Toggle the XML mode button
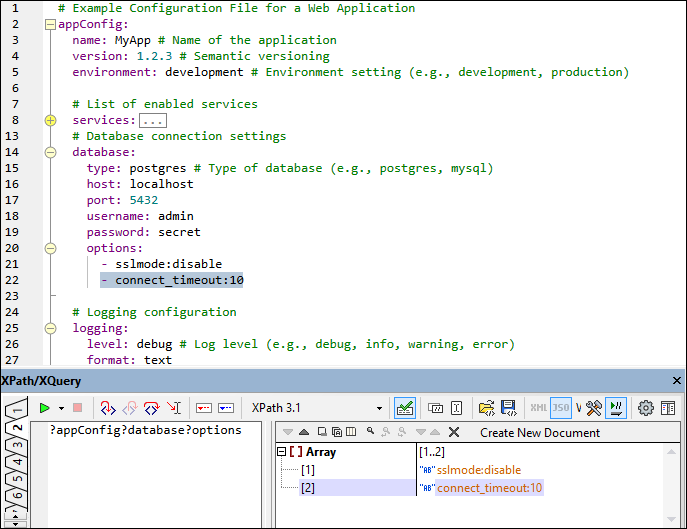The height and width of the screenshot is (529, 687). pyautogui.click(x=538, y=408)
